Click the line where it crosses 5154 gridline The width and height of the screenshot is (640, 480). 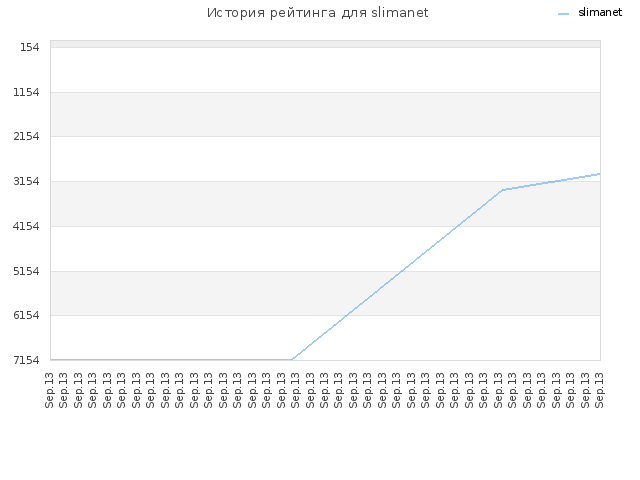pos(401,271)
